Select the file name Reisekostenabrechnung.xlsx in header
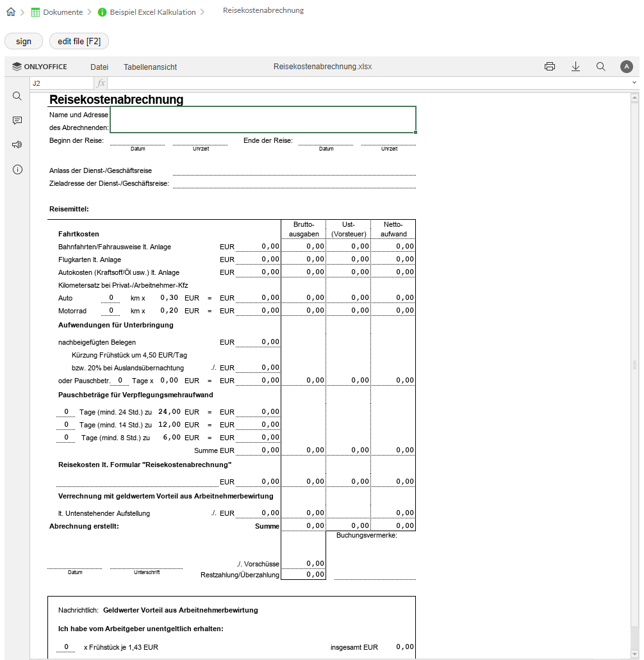This screenshot has width=644, height=660. [323, 67]
